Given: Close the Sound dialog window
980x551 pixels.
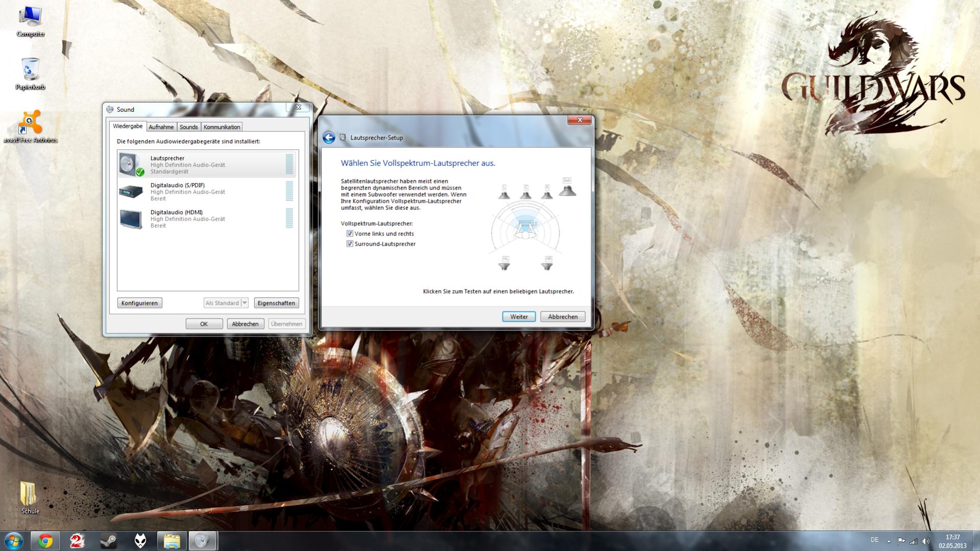Looking at the screenshot, I should click(298, 107).
